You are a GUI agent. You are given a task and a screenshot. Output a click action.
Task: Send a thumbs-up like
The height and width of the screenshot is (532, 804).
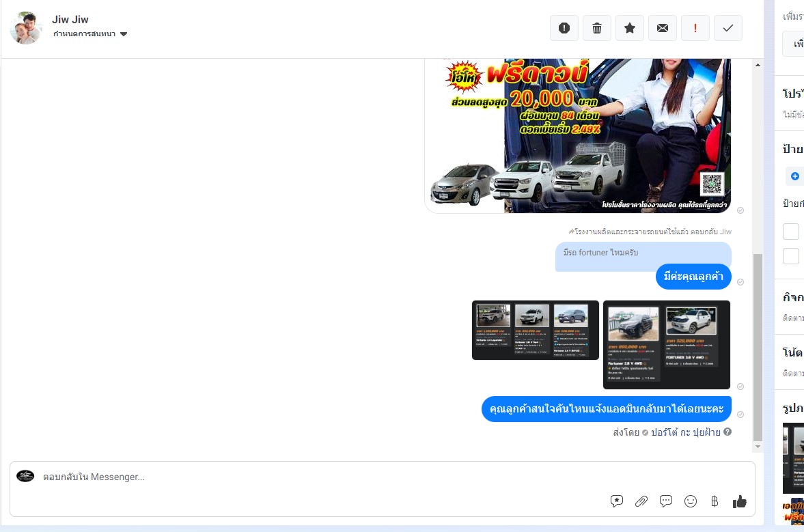pyautogui.click(x=739, y=502)
